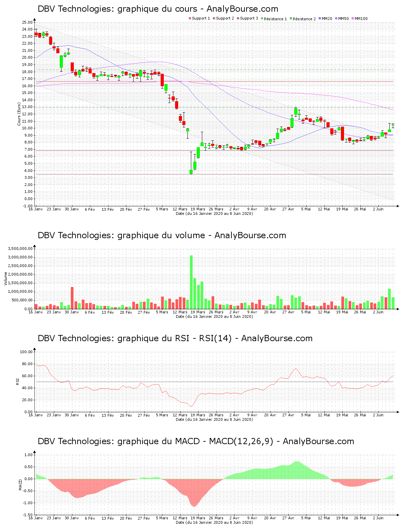
Task: Click the date range caption under MACD chart
Action: pos(214,522)
